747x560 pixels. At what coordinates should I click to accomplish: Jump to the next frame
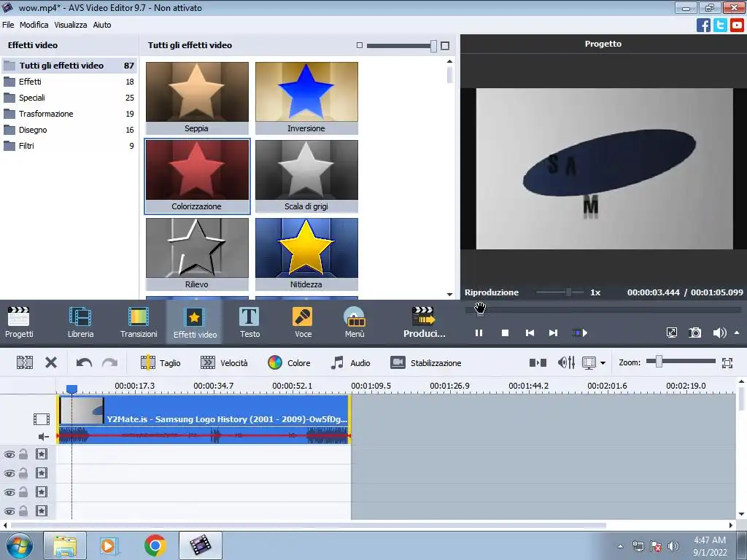(553, 332)
